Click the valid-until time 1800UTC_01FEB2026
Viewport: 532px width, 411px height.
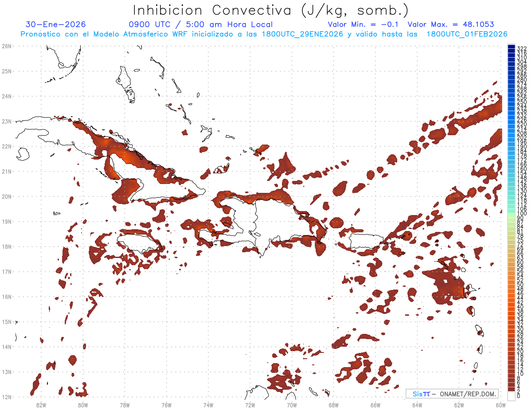click(467, 34)
